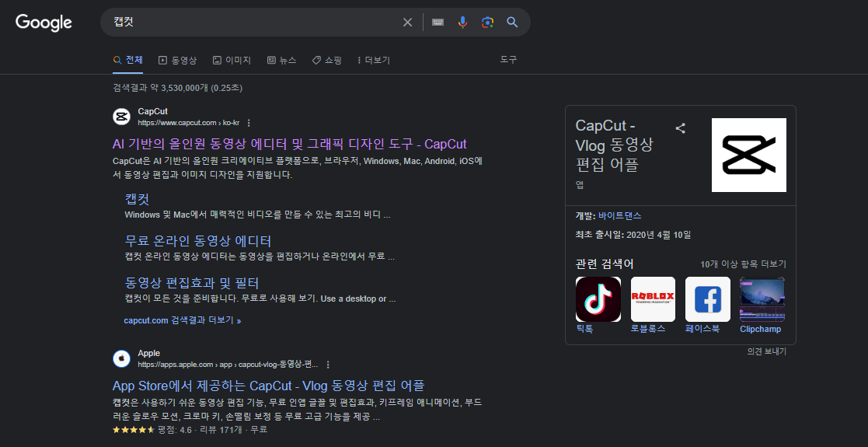Image resolution: width=868 pixels, height=447 pixels.
Task: Open the 페이스북 related search icon
Action: [x=708, y=299]
